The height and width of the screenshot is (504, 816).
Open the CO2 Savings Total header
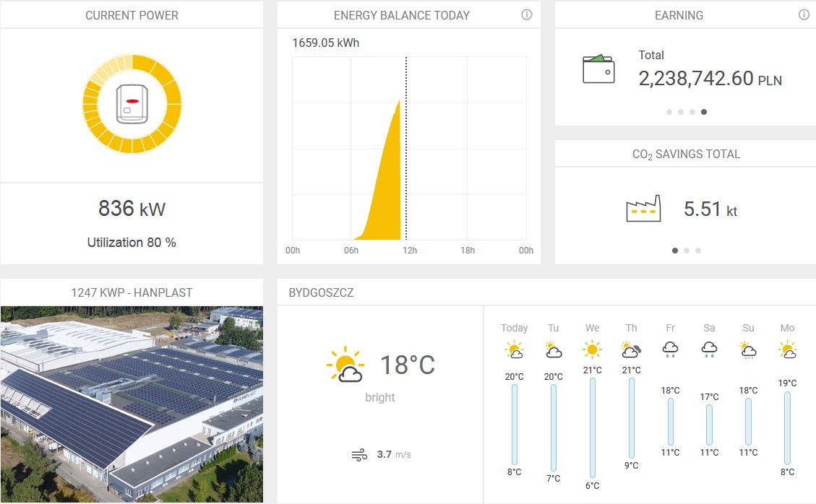[x=685, y=154]
